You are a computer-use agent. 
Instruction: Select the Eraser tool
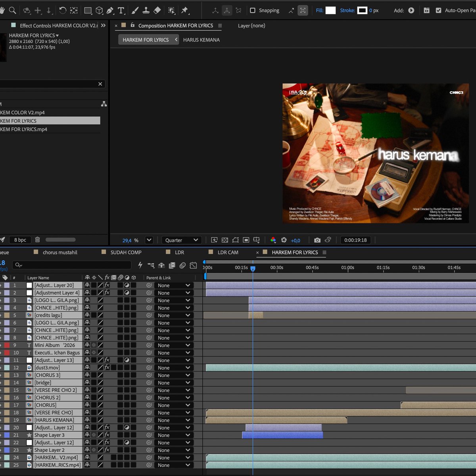coord(157,10)
